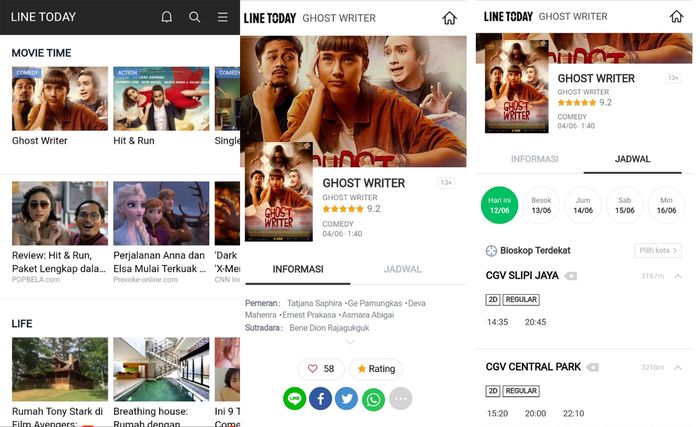Click CGV SLIPI JAYA cinema name

pyautogui.click(x=522, y=276)
